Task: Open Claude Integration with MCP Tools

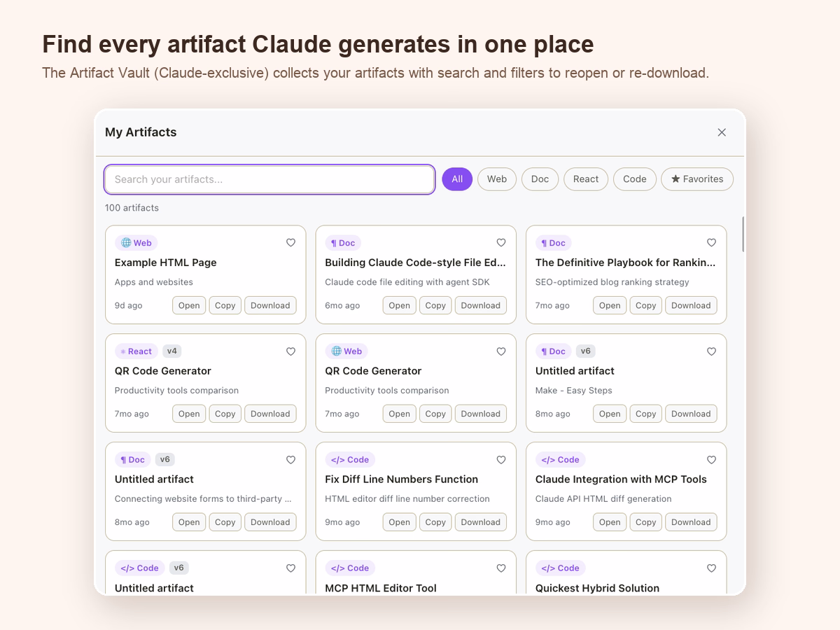Action: click(610, 522)
